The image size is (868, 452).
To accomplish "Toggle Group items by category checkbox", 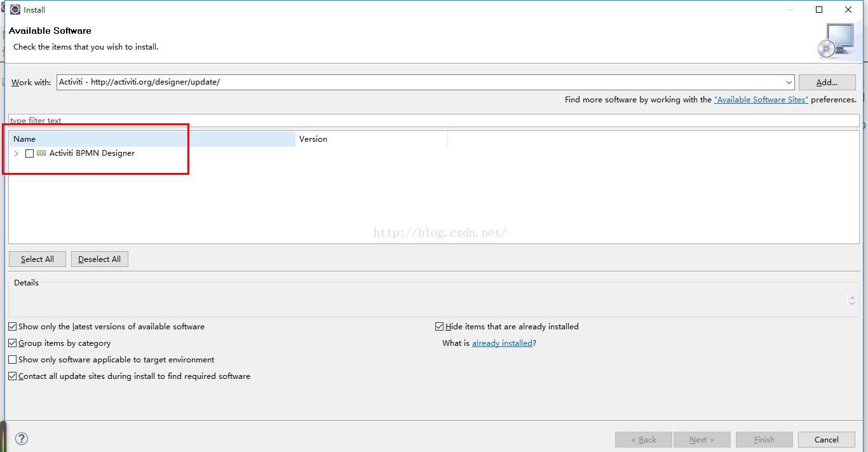I will [x=13, y=343].
